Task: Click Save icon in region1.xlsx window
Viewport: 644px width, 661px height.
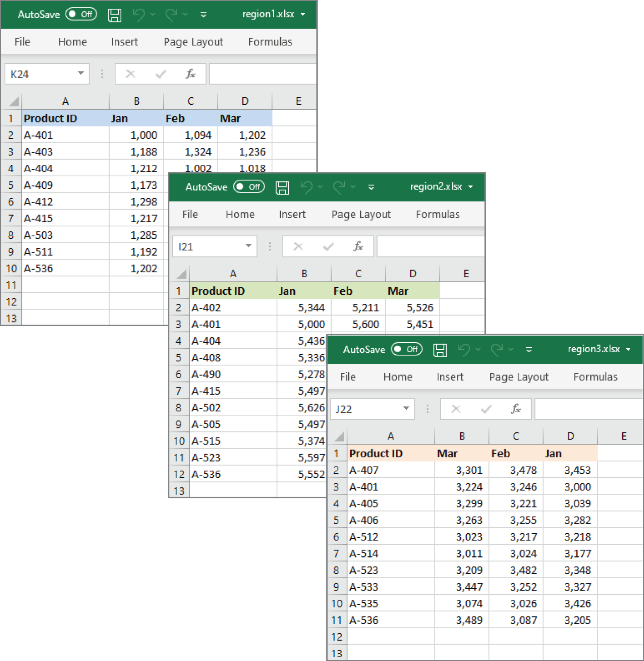Action: 114,15
